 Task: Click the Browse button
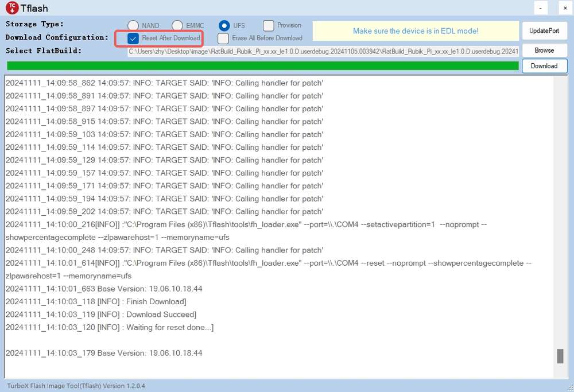coord(544,50)
